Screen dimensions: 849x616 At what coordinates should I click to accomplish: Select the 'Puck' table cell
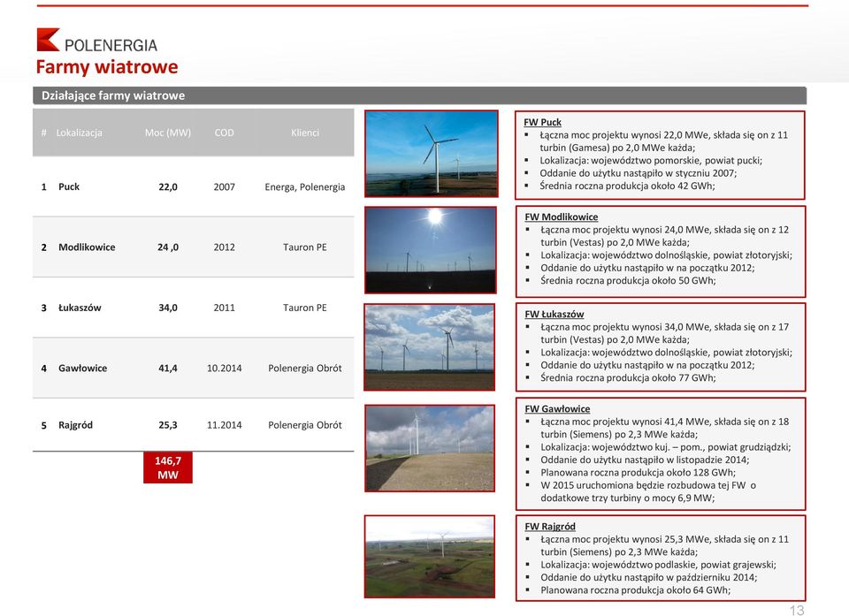tap(69, 186)
